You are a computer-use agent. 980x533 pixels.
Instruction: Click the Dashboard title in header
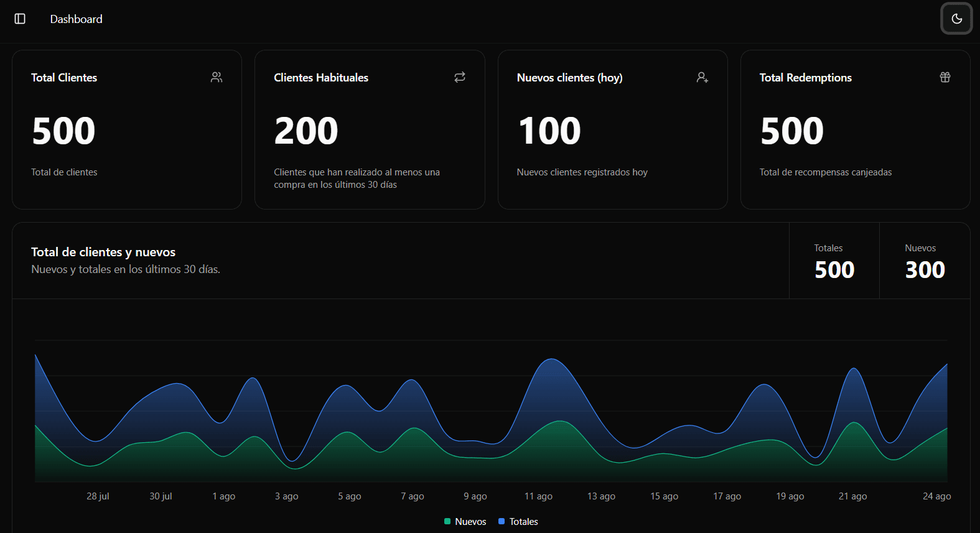[77, 19]
